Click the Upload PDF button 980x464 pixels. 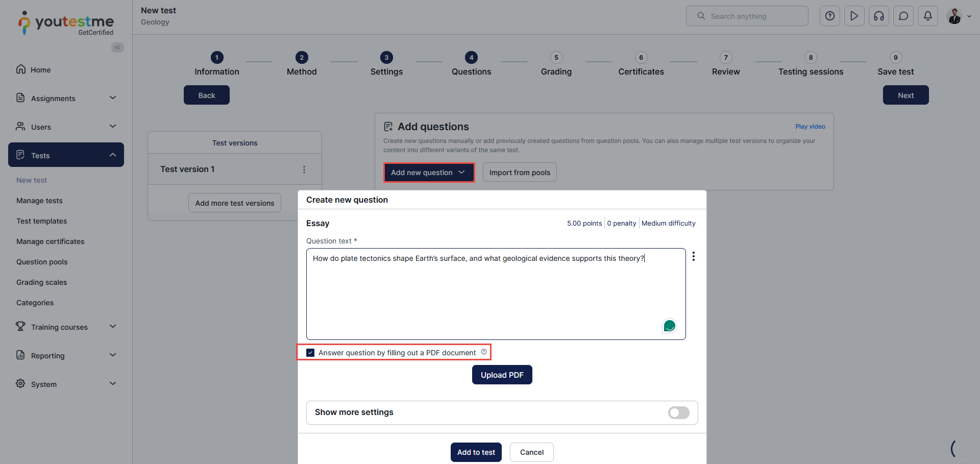502,375
